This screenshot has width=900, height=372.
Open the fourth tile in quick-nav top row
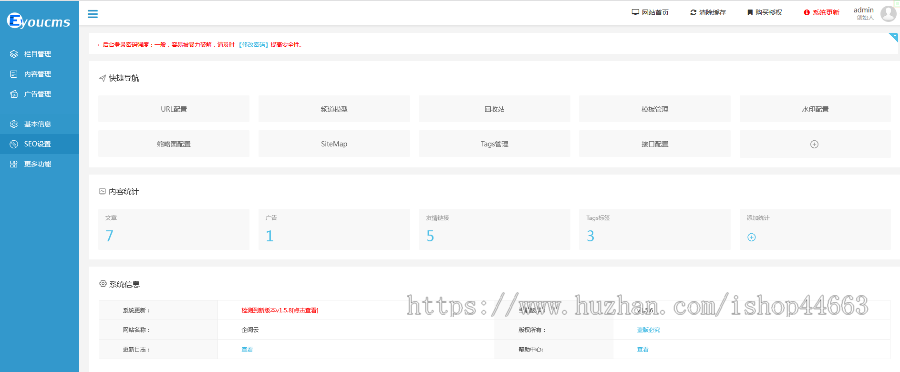coord(655,108)
